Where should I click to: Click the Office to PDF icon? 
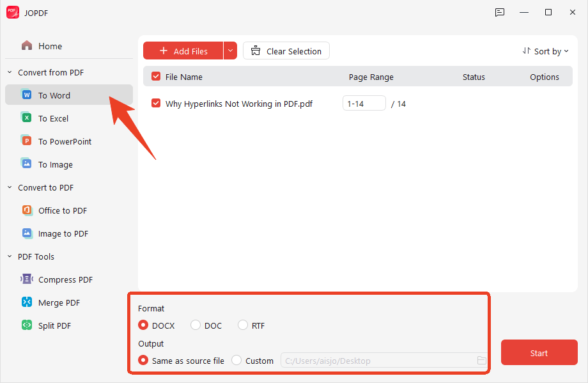point(27,210)
